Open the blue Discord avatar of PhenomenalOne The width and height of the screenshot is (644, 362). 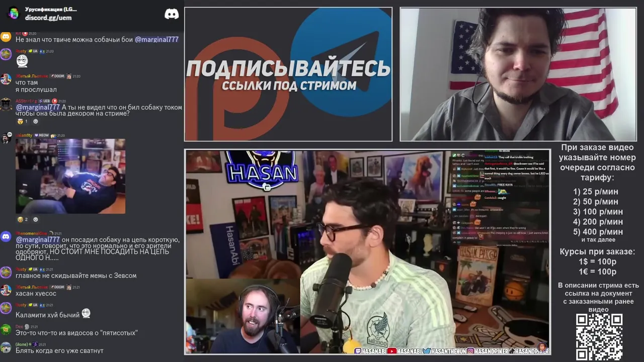[6, 236]
